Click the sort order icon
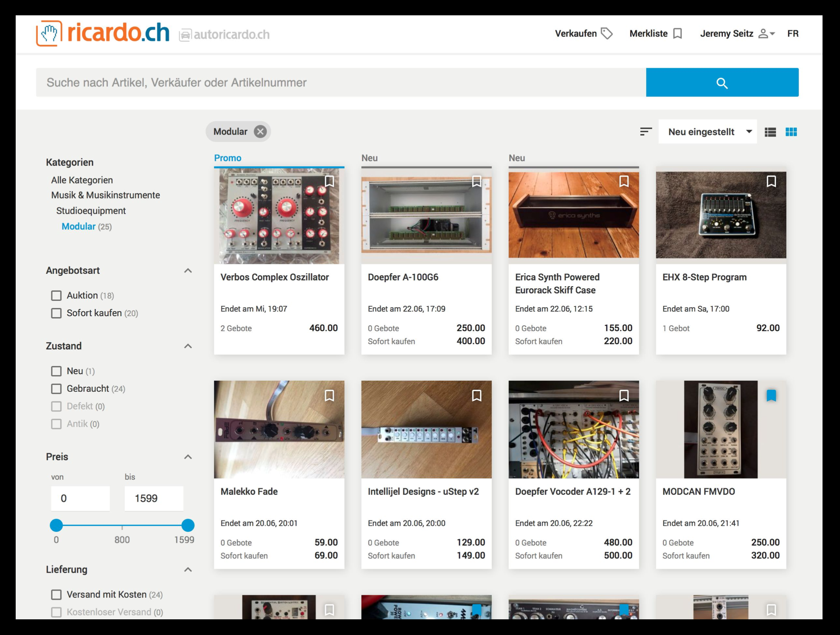 coord(646,132)
